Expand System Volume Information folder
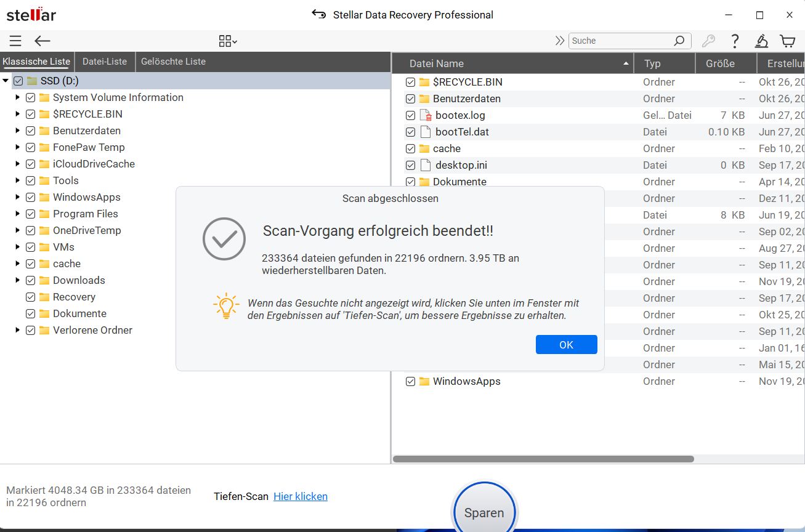Viewport: 805px width, 532px height. point(18,97)
